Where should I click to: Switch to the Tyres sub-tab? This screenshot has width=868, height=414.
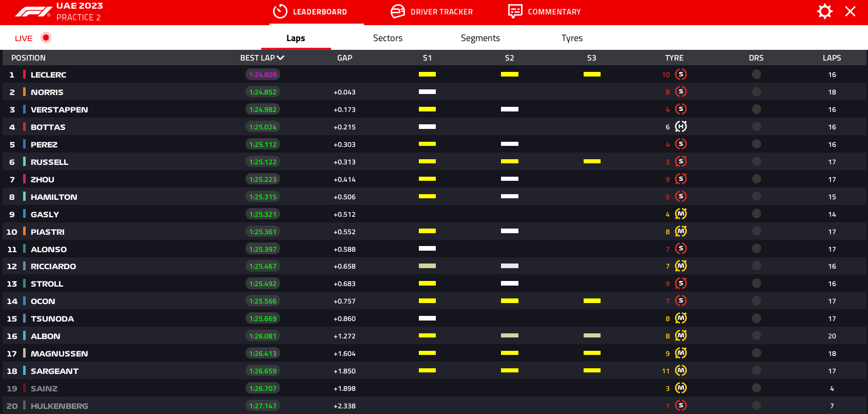[x=572, y=38]
